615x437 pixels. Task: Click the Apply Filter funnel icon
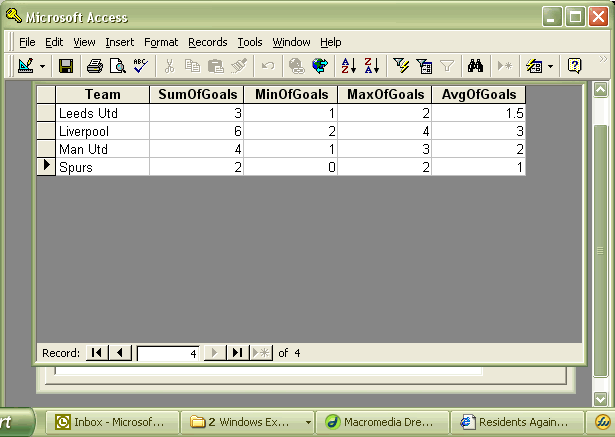pyautogui.click(x=447, y=66)
